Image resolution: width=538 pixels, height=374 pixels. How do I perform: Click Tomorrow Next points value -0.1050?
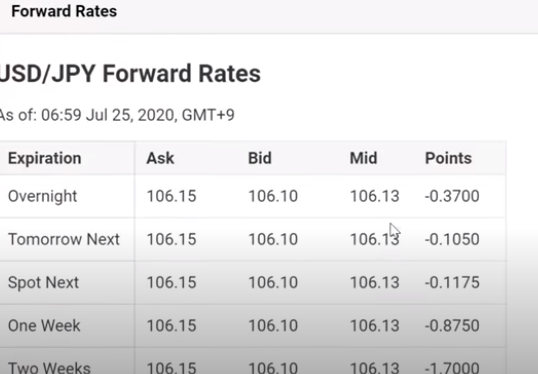click(x=452, y=239)
